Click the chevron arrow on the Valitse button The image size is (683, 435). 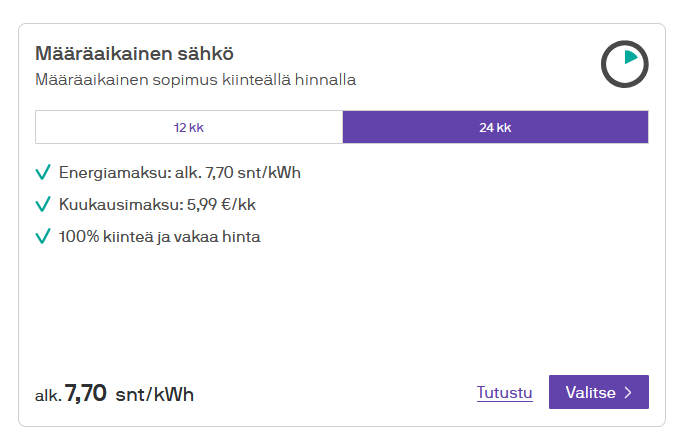pyautogui.click(x=628, y=393)
